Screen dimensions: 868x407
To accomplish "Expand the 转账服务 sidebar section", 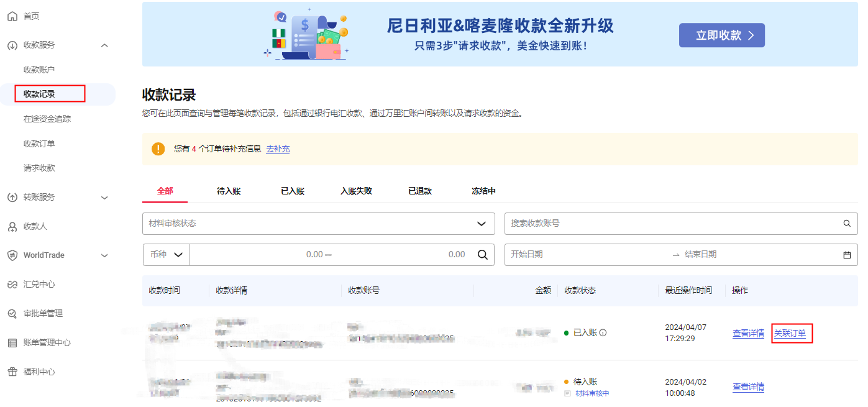I will [x=104, y=198].
